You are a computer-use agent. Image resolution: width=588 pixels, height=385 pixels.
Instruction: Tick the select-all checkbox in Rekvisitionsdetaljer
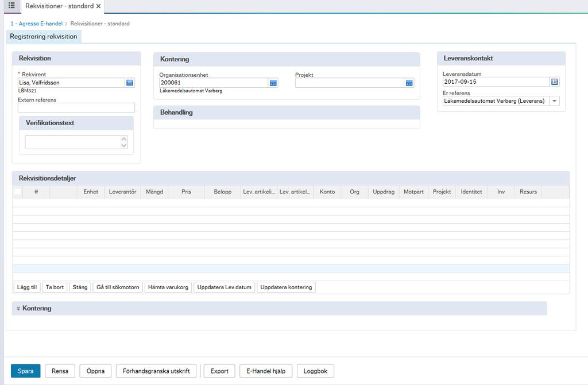18,192
